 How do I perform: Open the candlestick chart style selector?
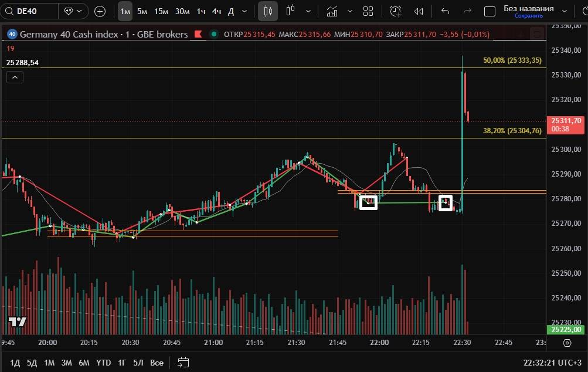tap(268, 11)
